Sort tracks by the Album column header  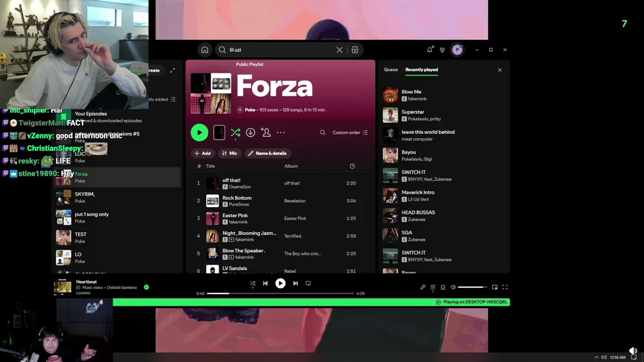point(291,166)
